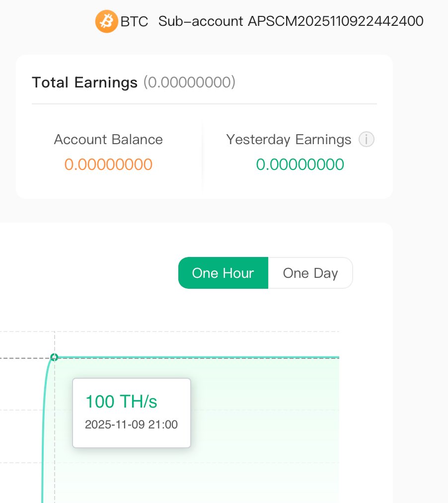Select the BTC currency label

pos(134,22)
